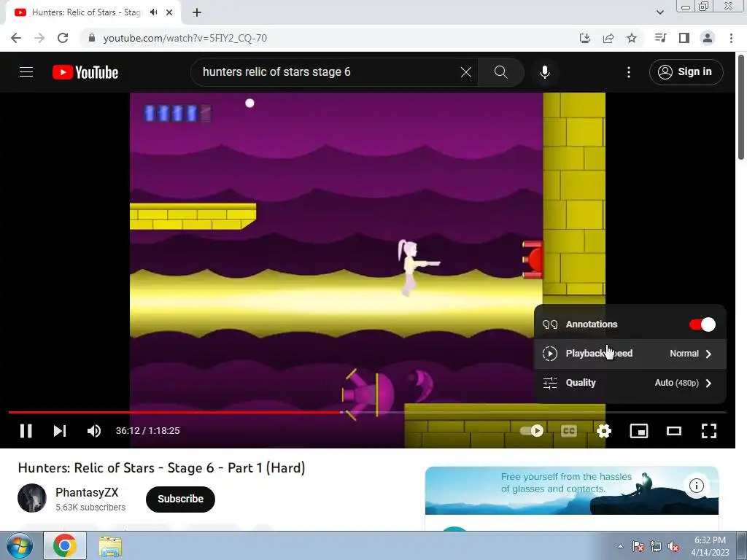Bookmark this page with the star

632,38
